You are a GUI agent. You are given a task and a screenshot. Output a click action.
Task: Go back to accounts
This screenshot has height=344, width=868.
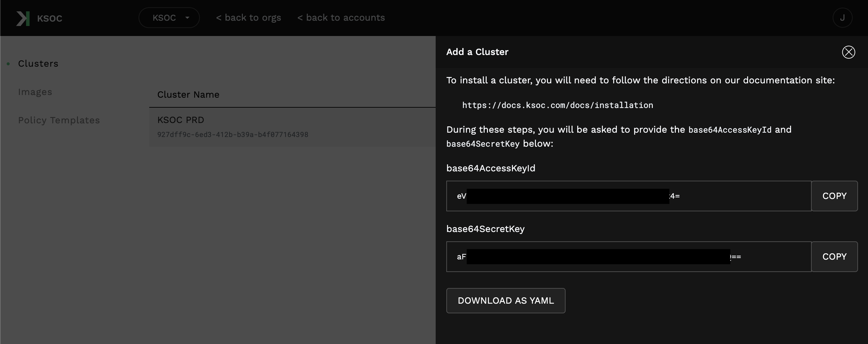341,18
